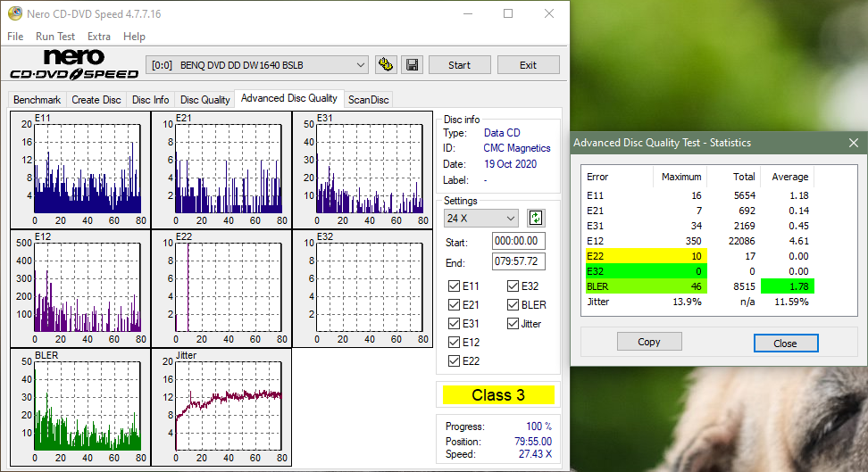
Task: Click the position value 79:55.00
Action: tap(533, 442)
